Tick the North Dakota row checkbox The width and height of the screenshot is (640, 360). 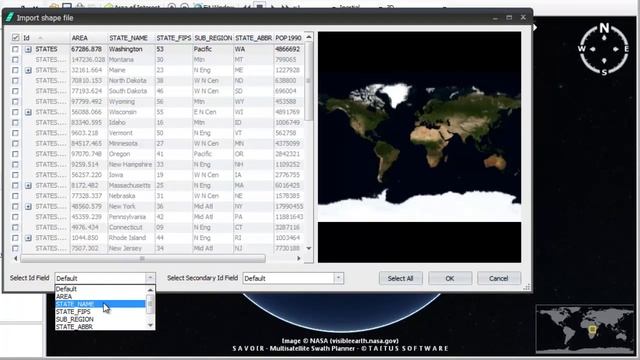[x=16, y=81]
